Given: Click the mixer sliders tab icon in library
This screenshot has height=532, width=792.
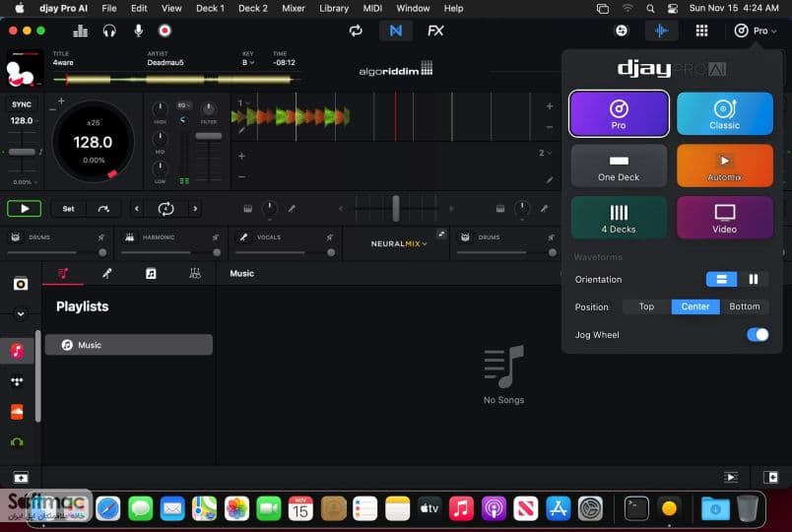Looking at the screenshot, I should (x=194, y=273).
